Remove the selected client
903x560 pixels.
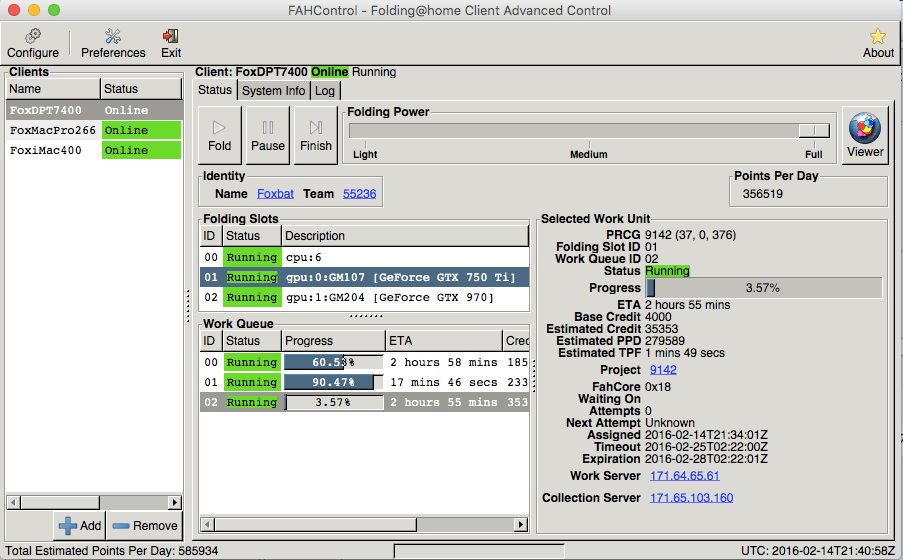[x=145, y=525]
